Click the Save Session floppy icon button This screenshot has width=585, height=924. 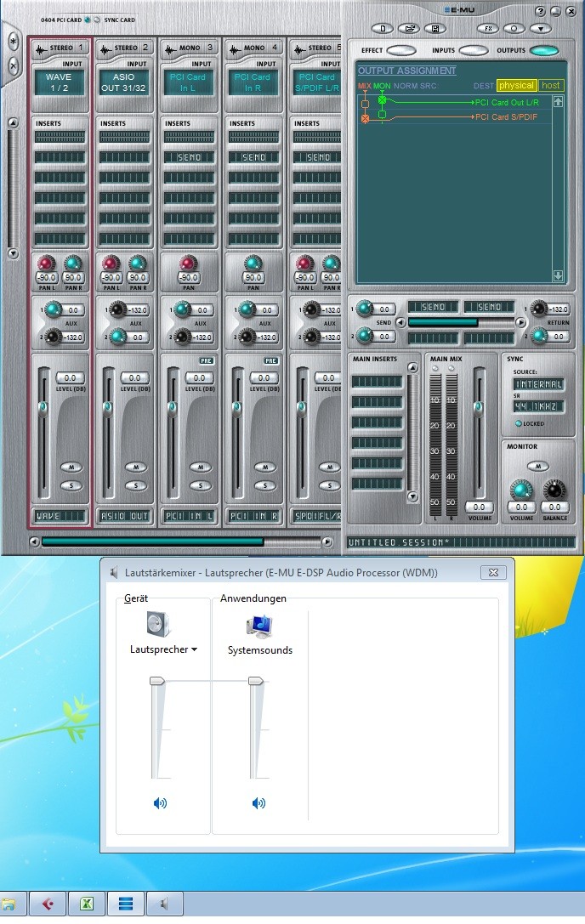(x=435, y=28)
